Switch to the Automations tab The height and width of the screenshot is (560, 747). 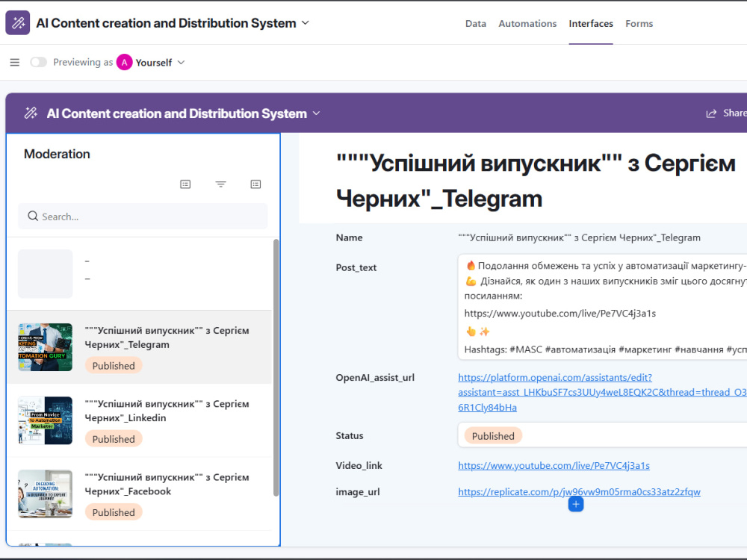(x=527, y=23)
